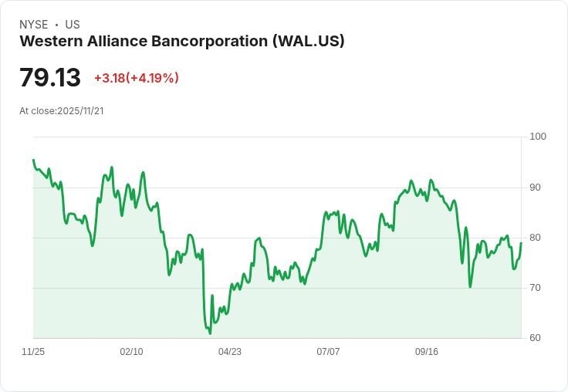Click the 02/10 date axis label
Viewport: 568px width, 392px height.
coord(131,352)
